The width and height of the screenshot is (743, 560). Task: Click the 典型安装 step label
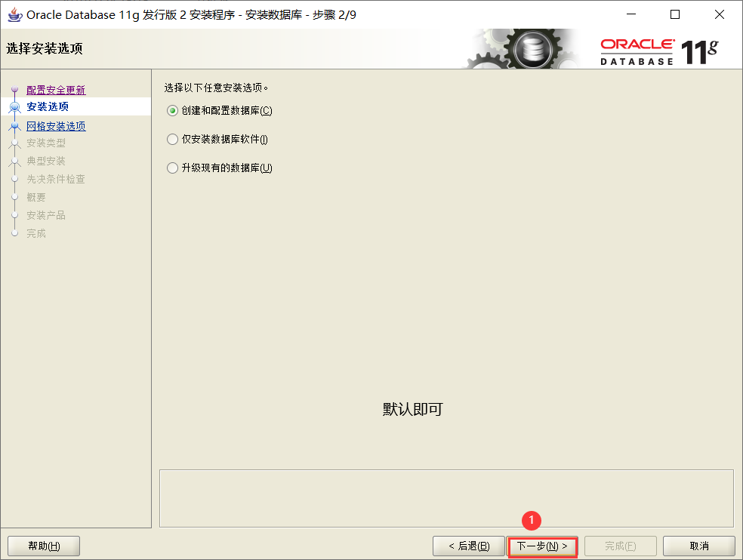click(46, 161)
